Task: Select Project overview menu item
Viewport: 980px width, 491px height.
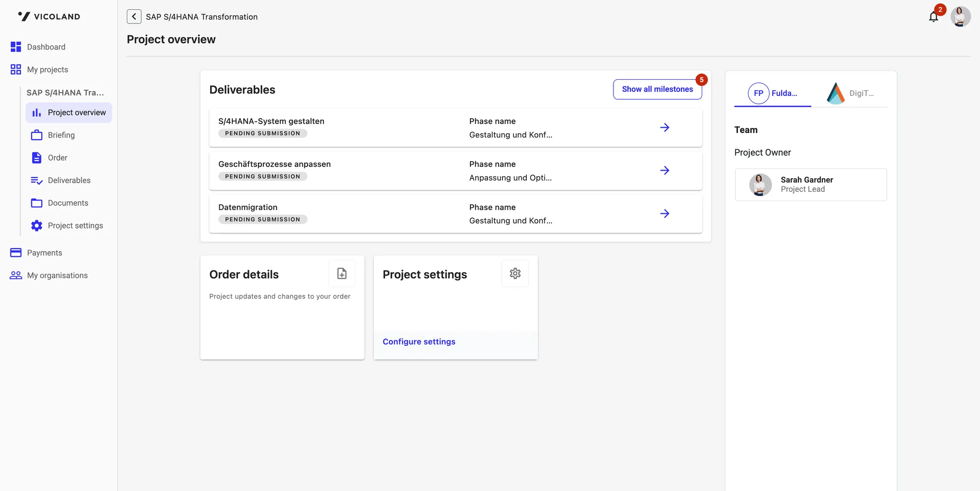Action: (x=69, y=113)
